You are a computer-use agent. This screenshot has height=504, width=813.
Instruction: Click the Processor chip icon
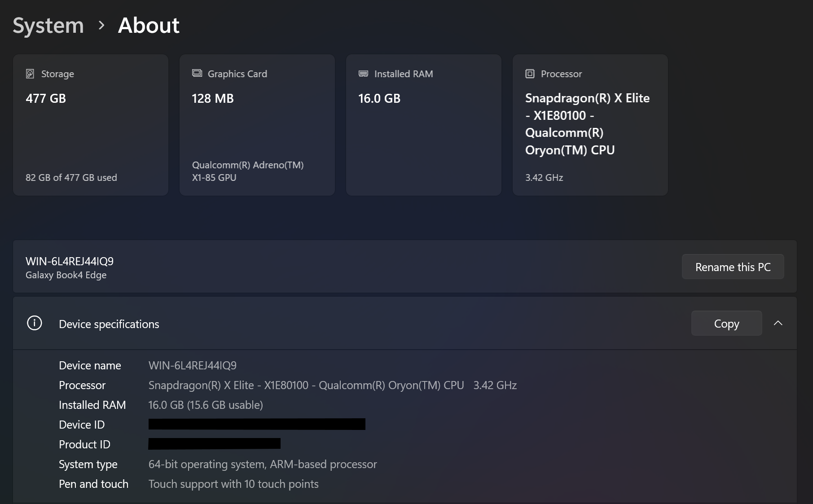click(530, 74)
